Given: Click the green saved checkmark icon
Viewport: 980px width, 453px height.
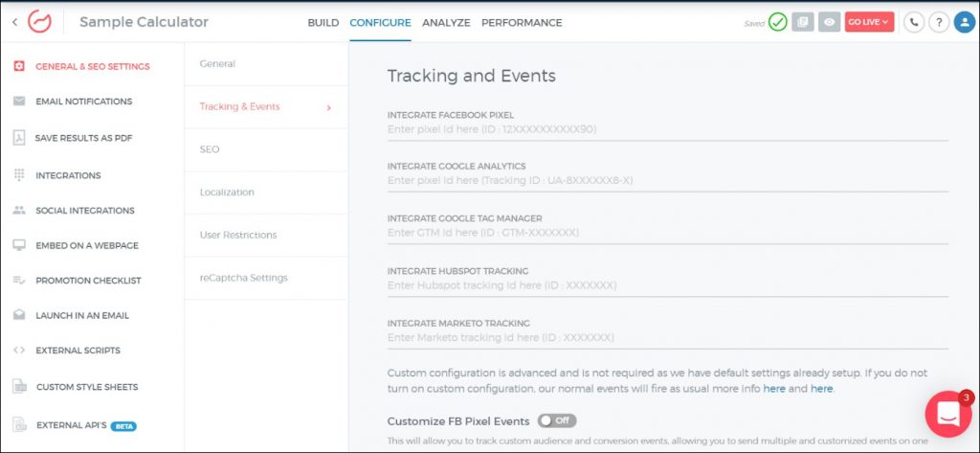Looking at the screenshot, I should coord(777,22).
